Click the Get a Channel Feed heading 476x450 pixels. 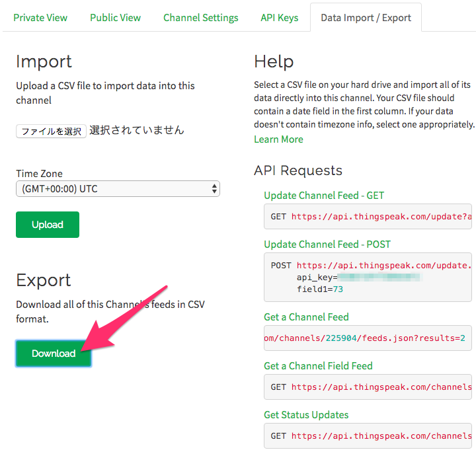[306, 317]
